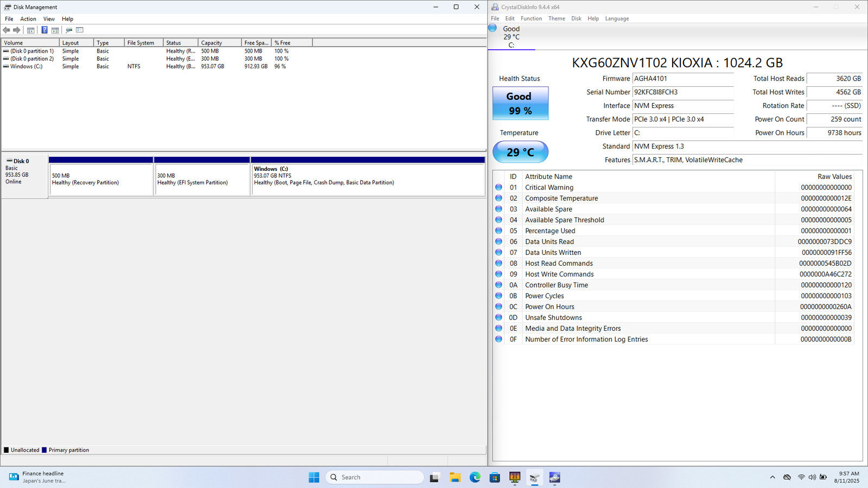Click the 29 °C temperature button
The height and width of the screenshot is (488, 868).
coord(520,152)
